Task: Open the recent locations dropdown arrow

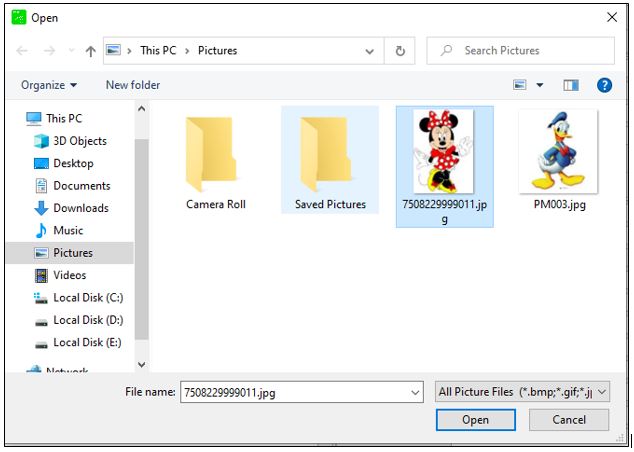Action: click(x=72, y=51)
